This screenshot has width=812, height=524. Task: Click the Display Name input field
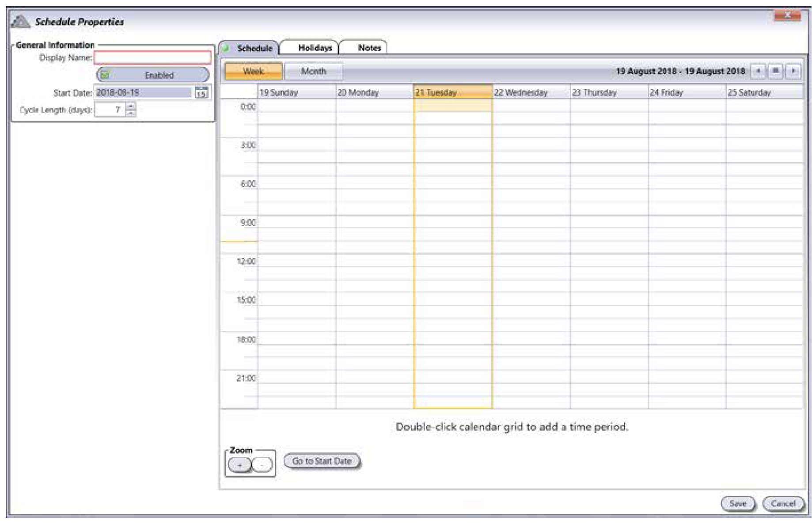[153, 57]
